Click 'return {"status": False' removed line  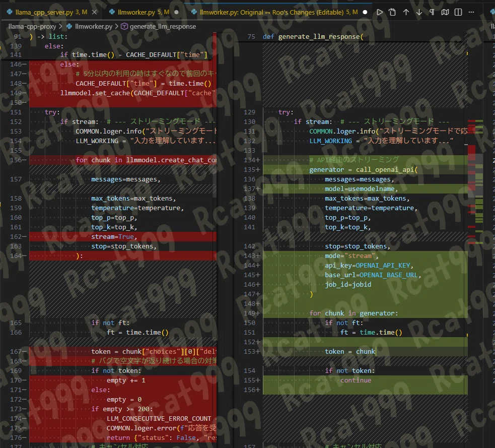point(162,438)
